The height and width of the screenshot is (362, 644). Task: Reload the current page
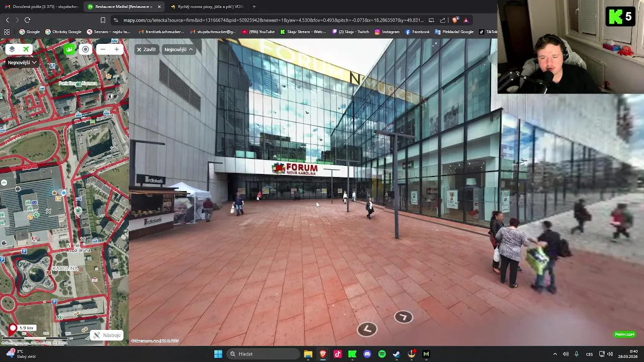(x=27, y=20)
